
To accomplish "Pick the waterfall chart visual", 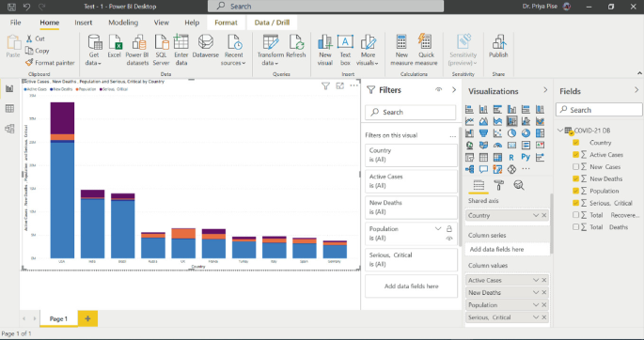I will click(469, 132).
